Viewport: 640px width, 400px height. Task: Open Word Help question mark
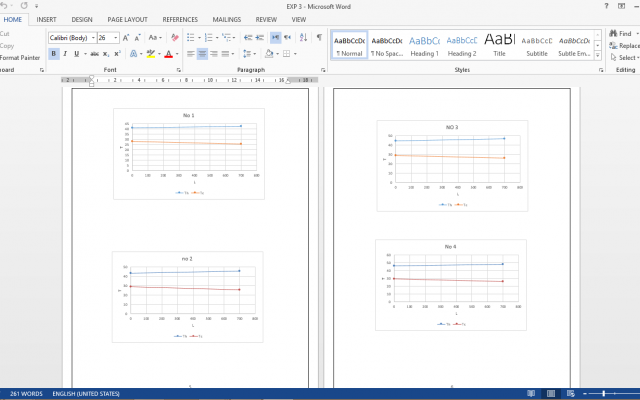(x=607, y=6)
